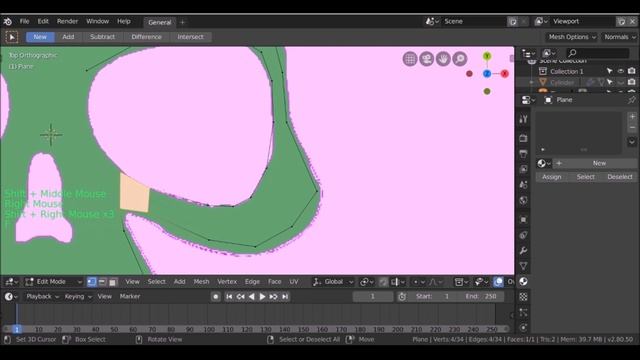Enable face select mode
The image size is (640, 360).
pos(112,282)
